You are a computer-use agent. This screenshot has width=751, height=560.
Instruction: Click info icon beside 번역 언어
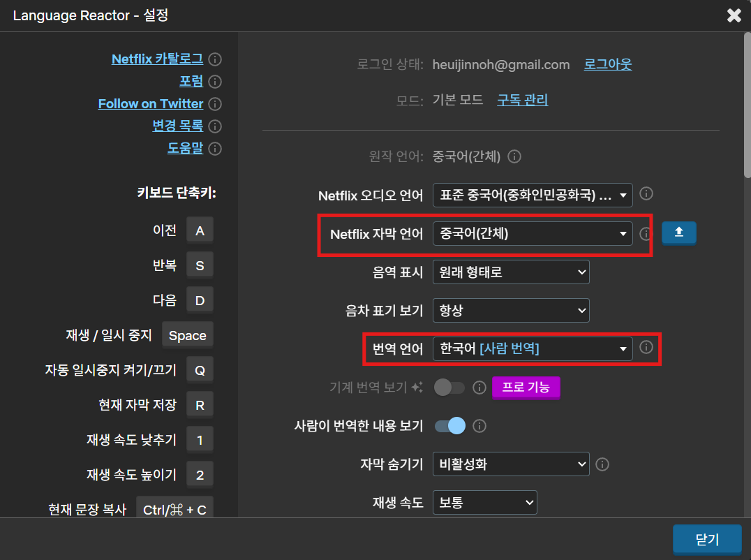point(646,347)
